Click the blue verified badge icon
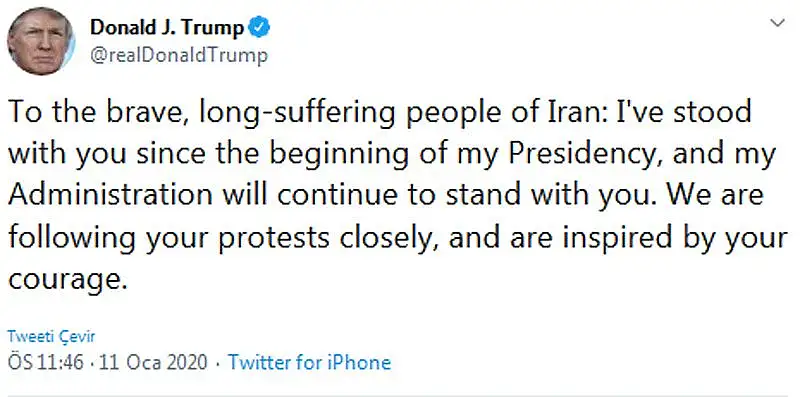Viewport: 800px width, 397px height. (x=259, y=27)
